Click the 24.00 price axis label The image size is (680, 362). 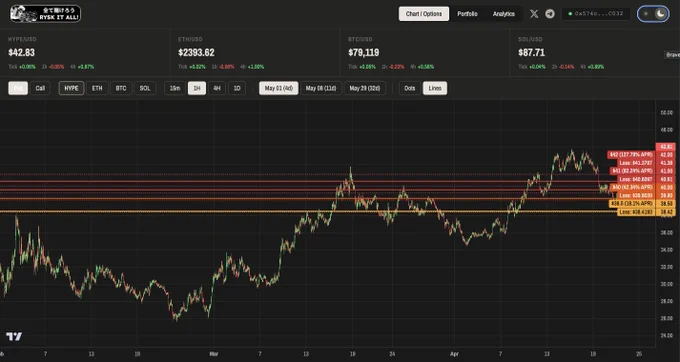(x=666, y=336)
